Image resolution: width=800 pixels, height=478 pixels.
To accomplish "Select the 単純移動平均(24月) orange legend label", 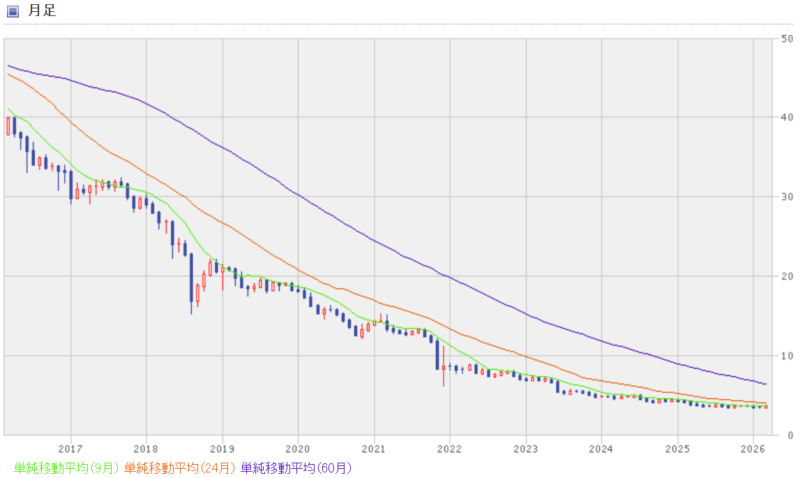I will pos(180,467).
